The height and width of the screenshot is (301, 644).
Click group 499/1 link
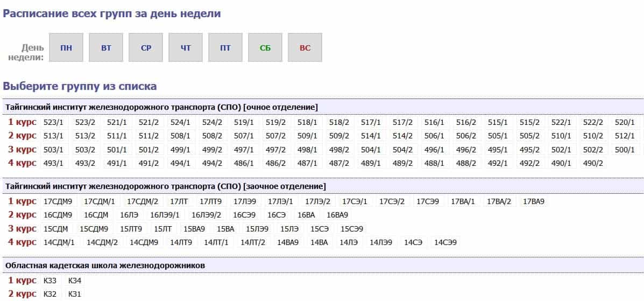pos(180,150)
